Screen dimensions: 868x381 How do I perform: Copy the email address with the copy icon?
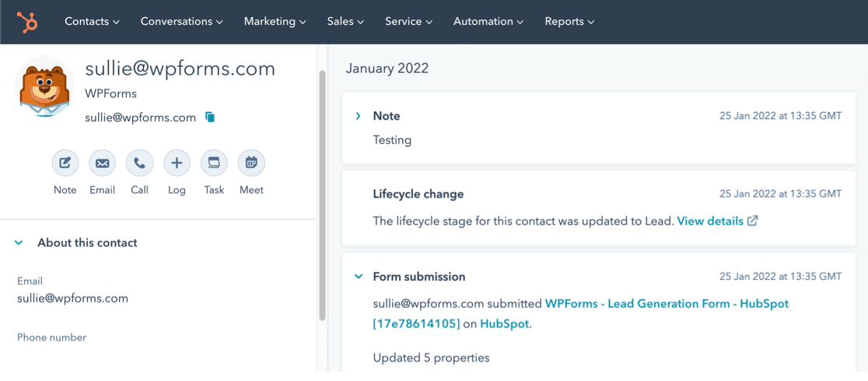click(210, 117)
